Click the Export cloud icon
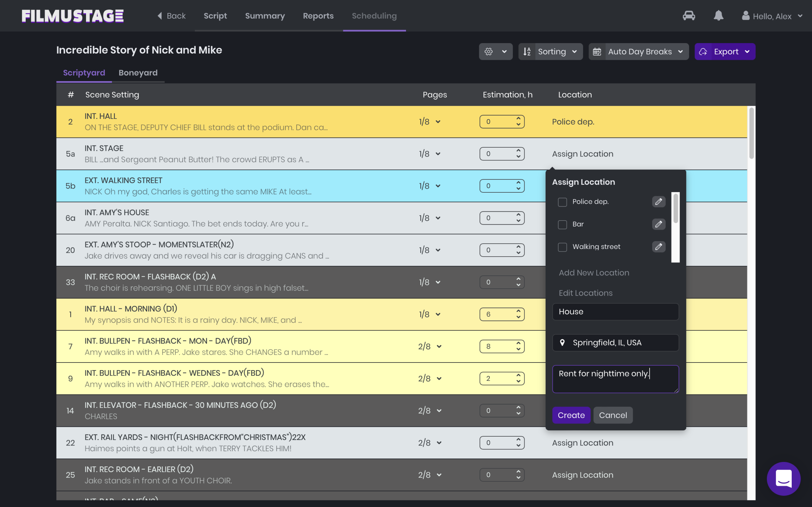Viewport: 812px width, 507px height. tap(703, 52)
